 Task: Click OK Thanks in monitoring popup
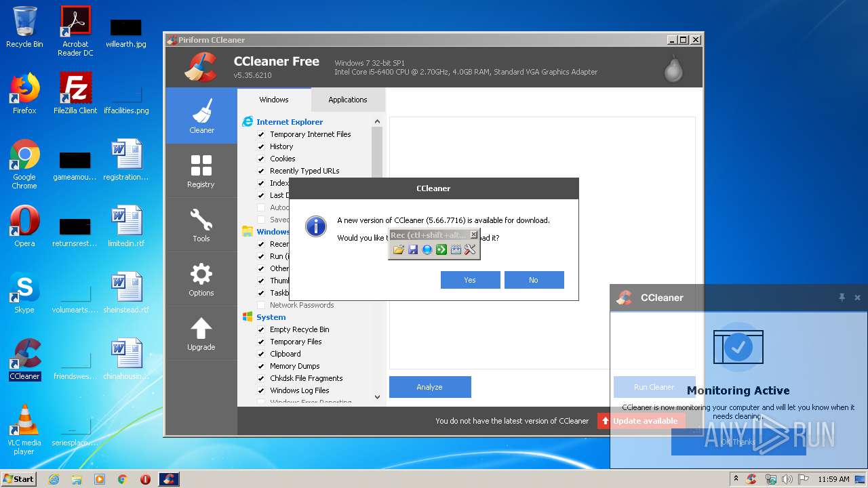click(x=738, y=442)
